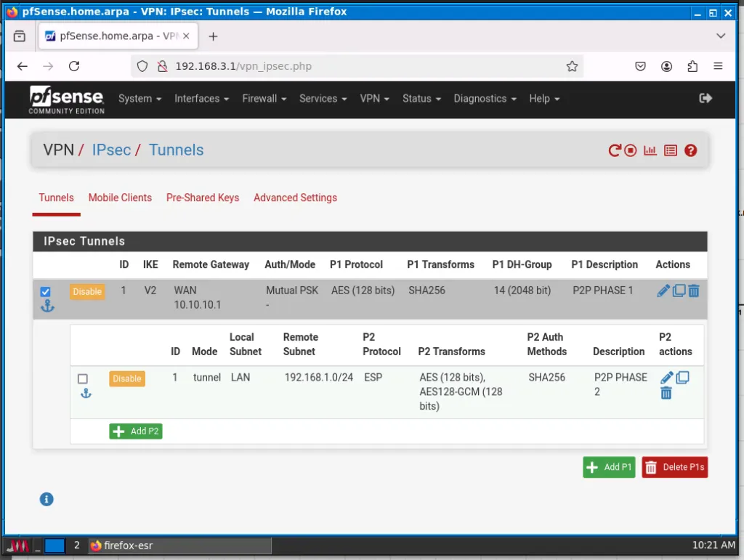
Task: Close the pfSense browser tab
Action: pyautogui.click(x=186, y=36)
